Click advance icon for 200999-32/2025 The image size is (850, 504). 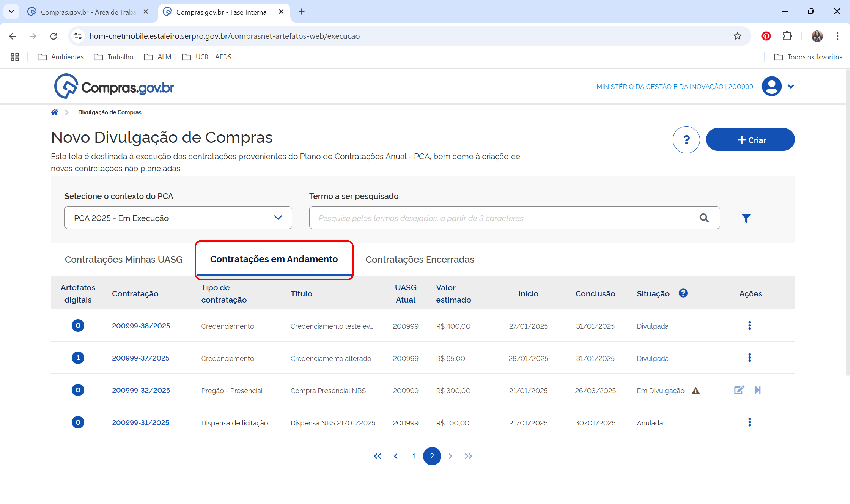coord(758,390)
